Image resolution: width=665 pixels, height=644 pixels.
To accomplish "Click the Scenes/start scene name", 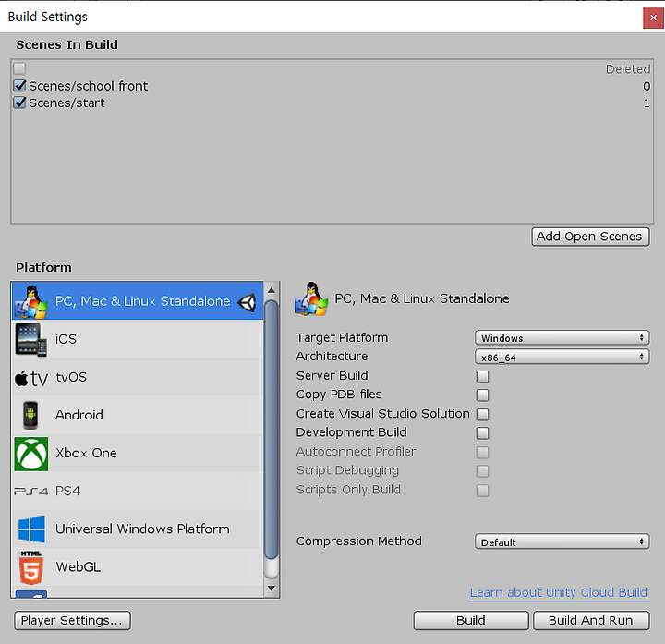I will [x=66, y=103].
